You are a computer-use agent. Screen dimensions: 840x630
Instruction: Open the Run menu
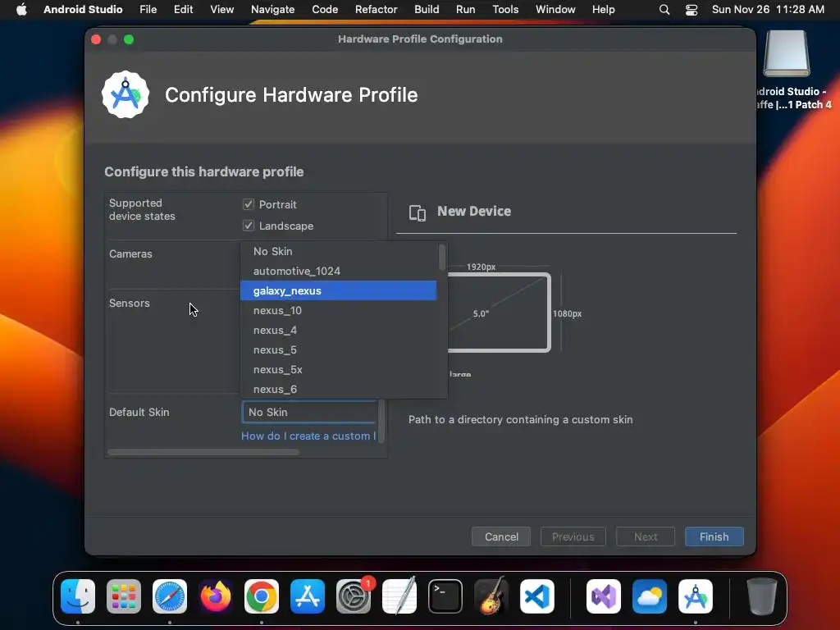(466, 9)
